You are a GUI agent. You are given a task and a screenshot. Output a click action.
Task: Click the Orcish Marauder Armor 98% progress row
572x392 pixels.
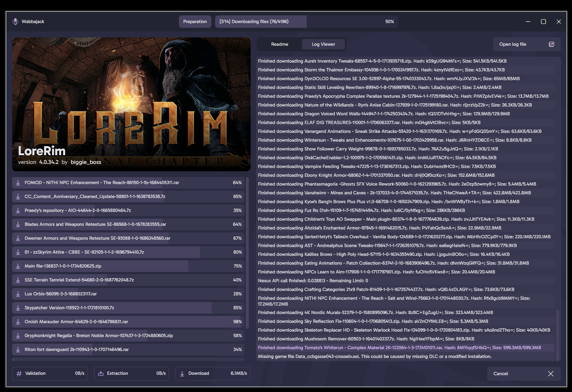[128, 322]
